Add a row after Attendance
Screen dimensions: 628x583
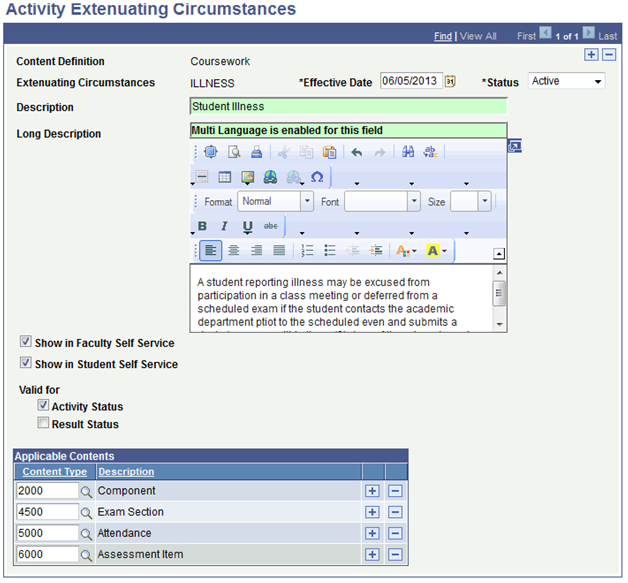pyautogui.click(x=372, y=533)
